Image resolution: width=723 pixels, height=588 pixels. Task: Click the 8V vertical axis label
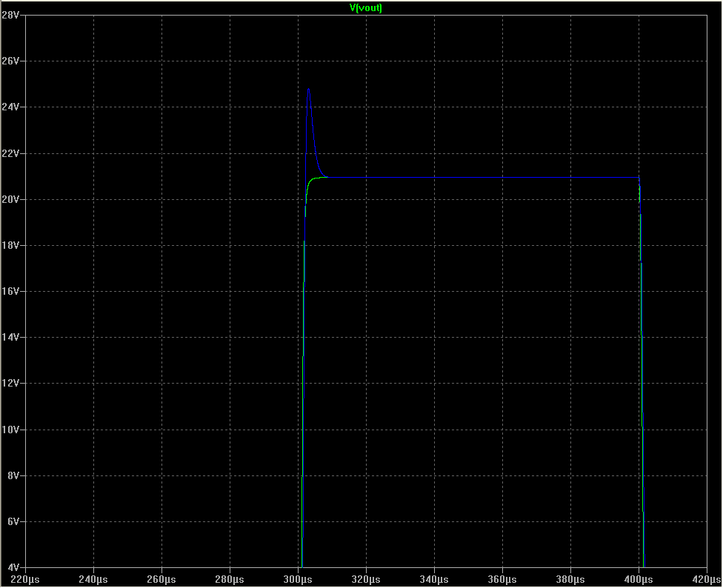(13, 476)
